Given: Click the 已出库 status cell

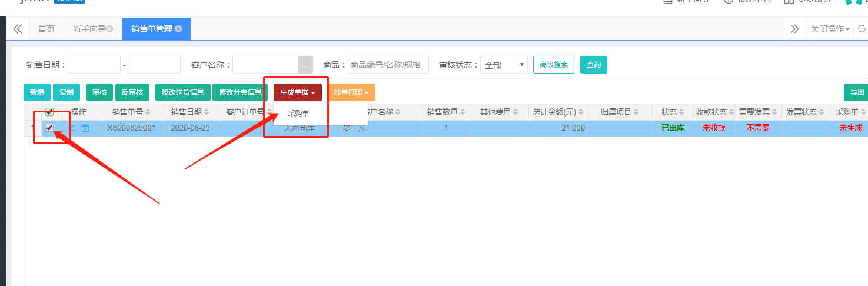Looking at the screenshot, I should tap(673, 128).
